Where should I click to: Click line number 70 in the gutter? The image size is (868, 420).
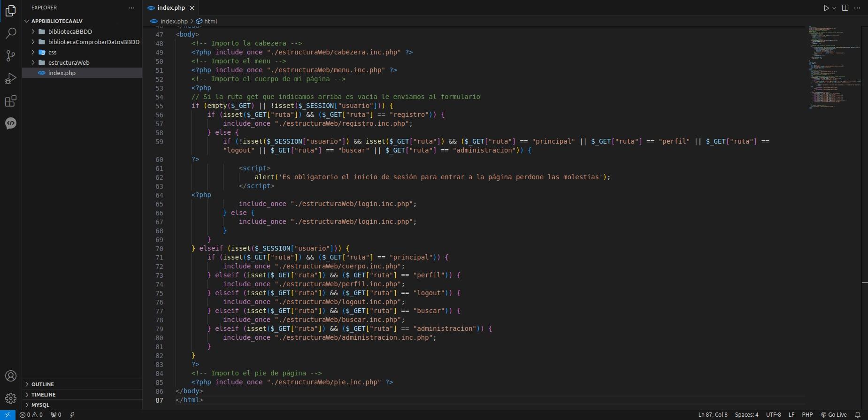pyautogui.click(x=160, y=249)
